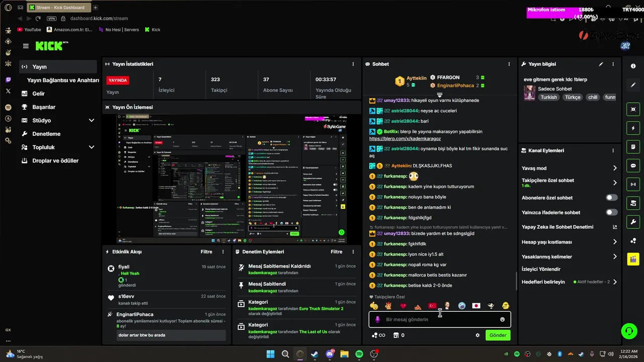Toggle Abonelere özel sohbet switch
The width and height of the screenshot is (644, 362).
coord(611,198)
